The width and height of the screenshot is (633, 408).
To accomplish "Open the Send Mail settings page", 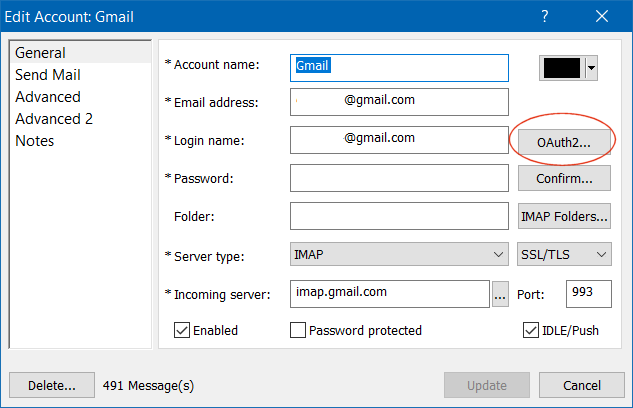I will pos(48,75).
